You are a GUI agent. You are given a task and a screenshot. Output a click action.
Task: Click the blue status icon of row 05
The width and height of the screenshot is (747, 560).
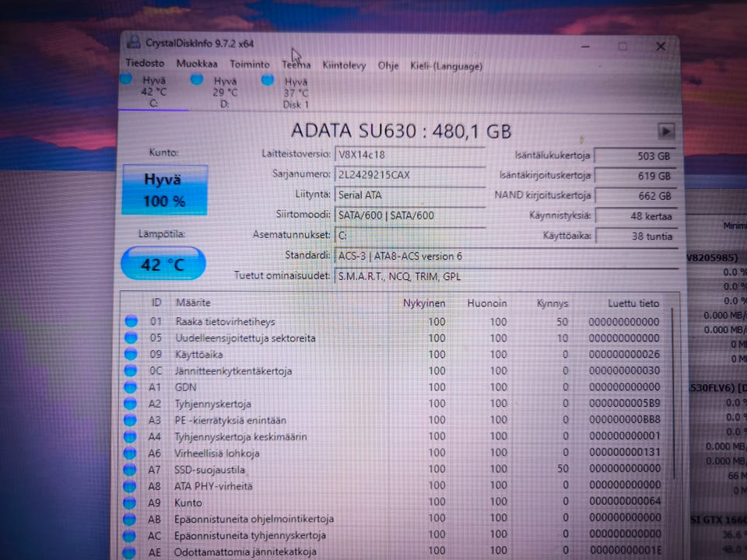131,338
